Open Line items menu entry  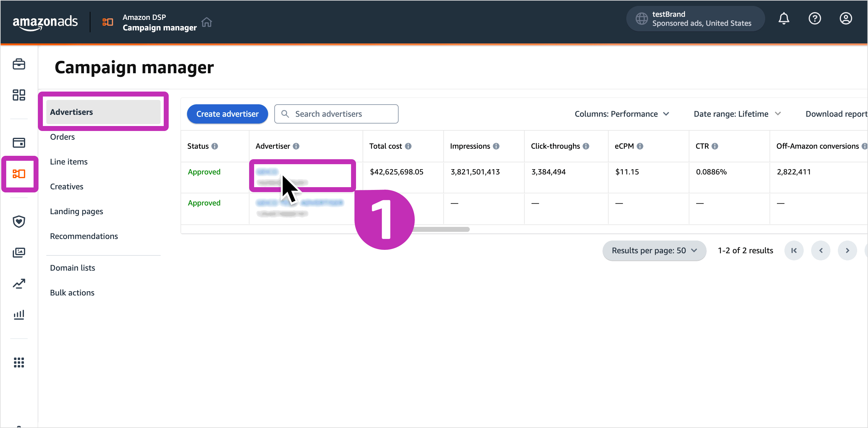[69, 162]
